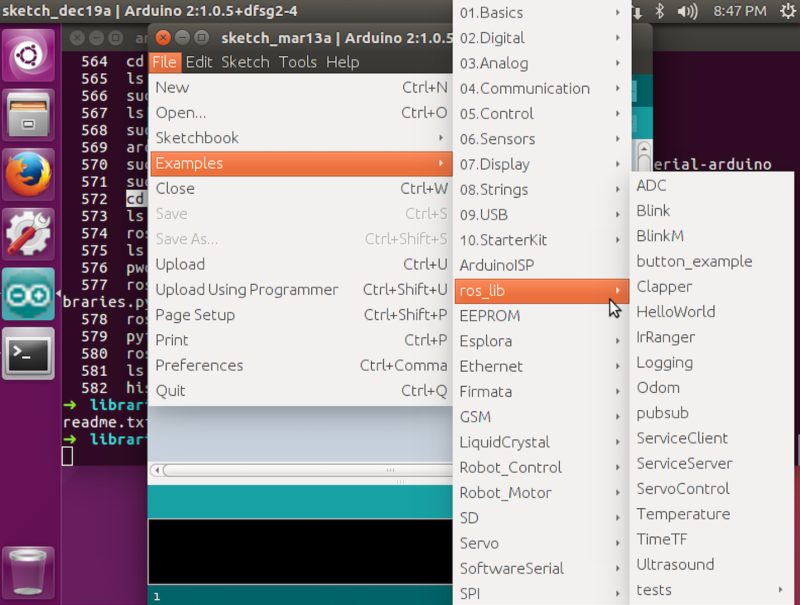Screen dimensions: 800x605
Task: Expand Robot_Control examples
Action: click(x=541, y=467)
